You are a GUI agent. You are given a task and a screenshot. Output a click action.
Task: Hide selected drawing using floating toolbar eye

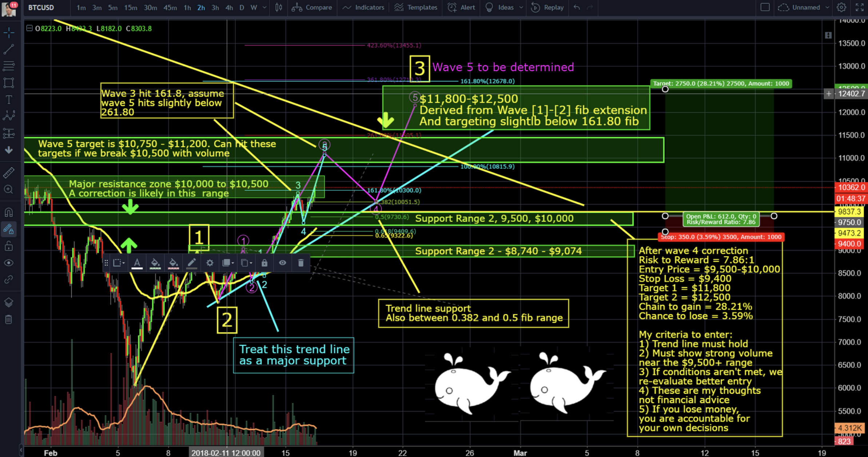pos(283,263)
